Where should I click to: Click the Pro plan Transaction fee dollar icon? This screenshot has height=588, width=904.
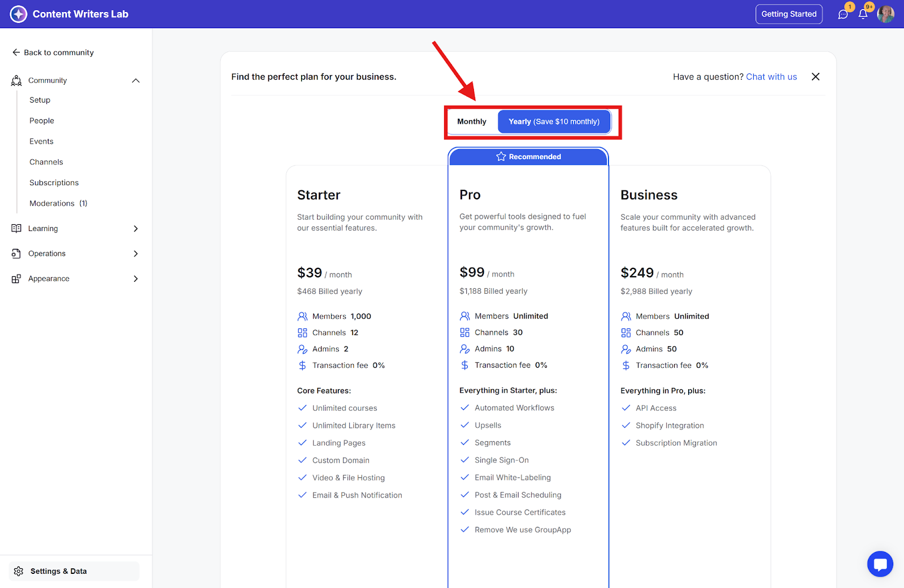tap(465, 365)
